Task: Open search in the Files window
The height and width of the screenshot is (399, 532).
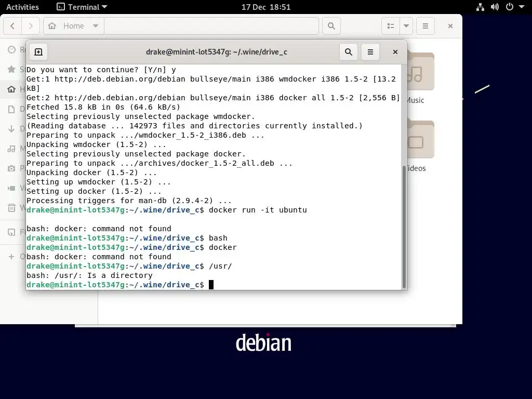Action: (331, 26)
